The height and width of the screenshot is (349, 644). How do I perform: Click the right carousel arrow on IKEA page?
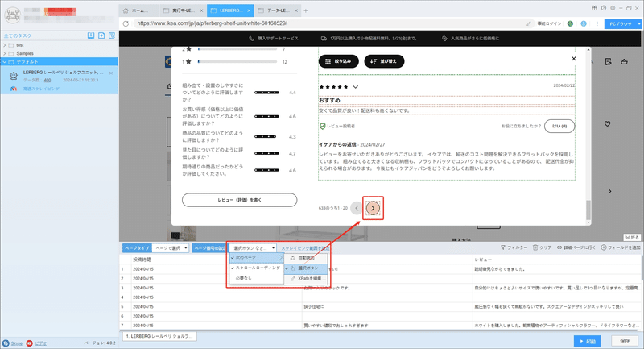coord(610,191)
